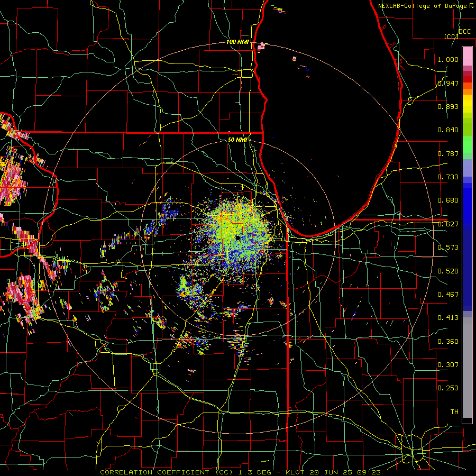
Task: Select the 0.413 scale value
Action: (448, 318)
